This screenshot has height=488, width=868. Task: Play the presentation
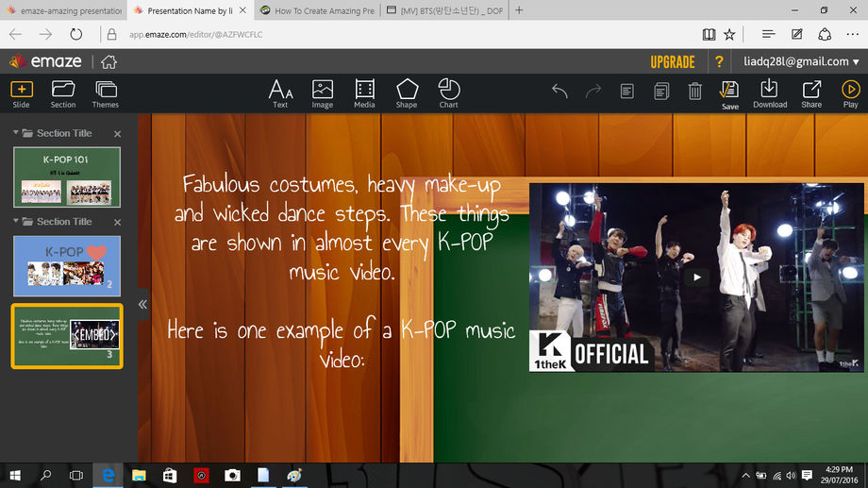tap(850, 93)
